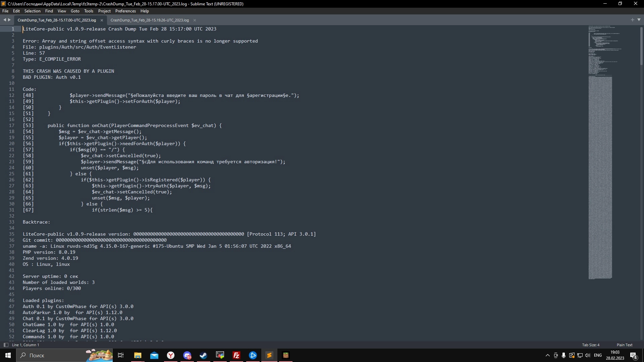Image resolution: width=644 pixels, height=362 pixels.
Task: Toggle the side bar status icon
Action: coord(6,345)
